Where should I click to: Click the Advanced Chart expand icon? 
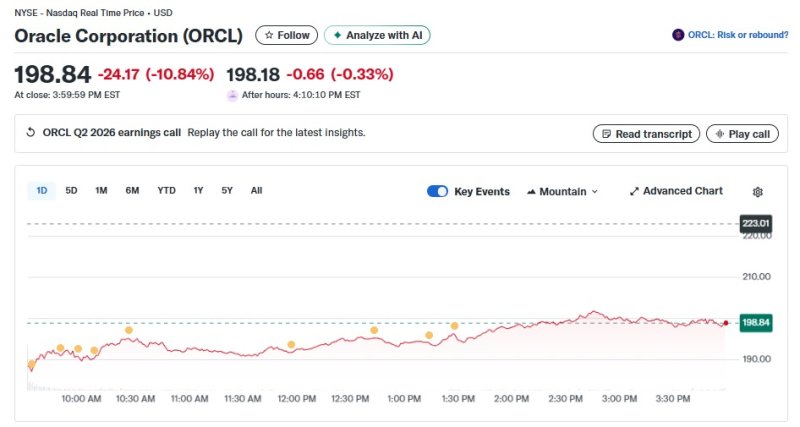pos(634,191)
